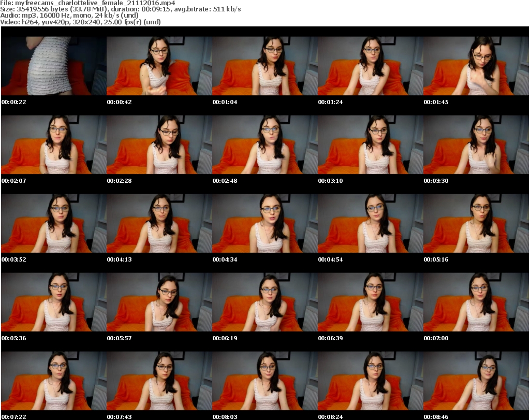Open the frame captured at 00:03:10
Image resolution: width=530 pixels, height=420 pixels.
click(370, 144)
